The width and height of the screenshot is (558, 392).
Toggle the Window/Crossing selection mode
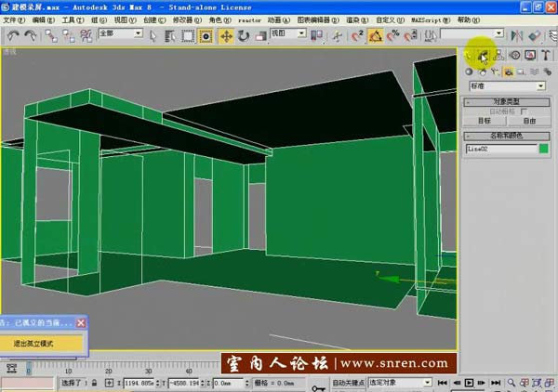tap(206, 36)
